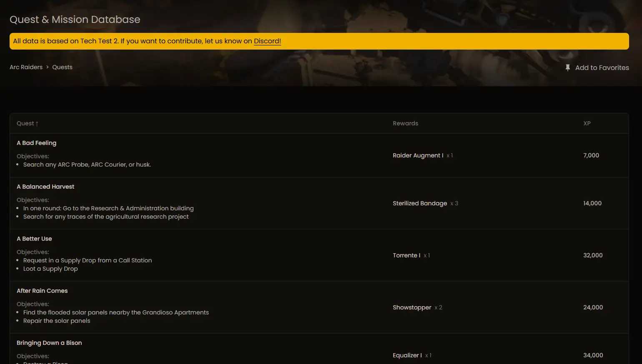Screen dimensions: 642x364
Task: Click the Rewards column header
Action: 405,123
